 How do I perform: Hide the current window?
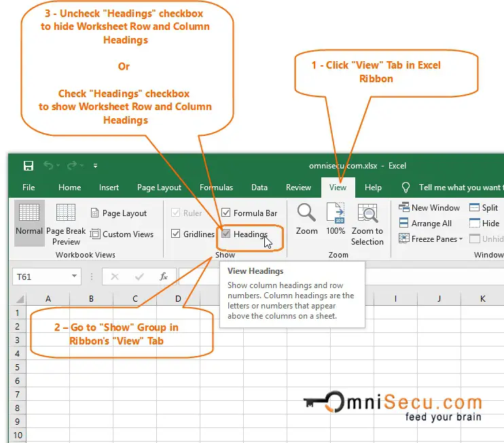[x=484, y=223]
